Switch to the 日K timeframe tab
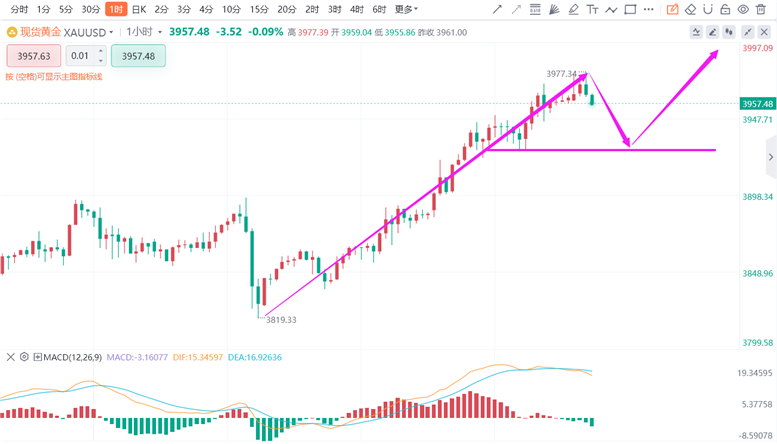777x444 pixels. (138, 9)
